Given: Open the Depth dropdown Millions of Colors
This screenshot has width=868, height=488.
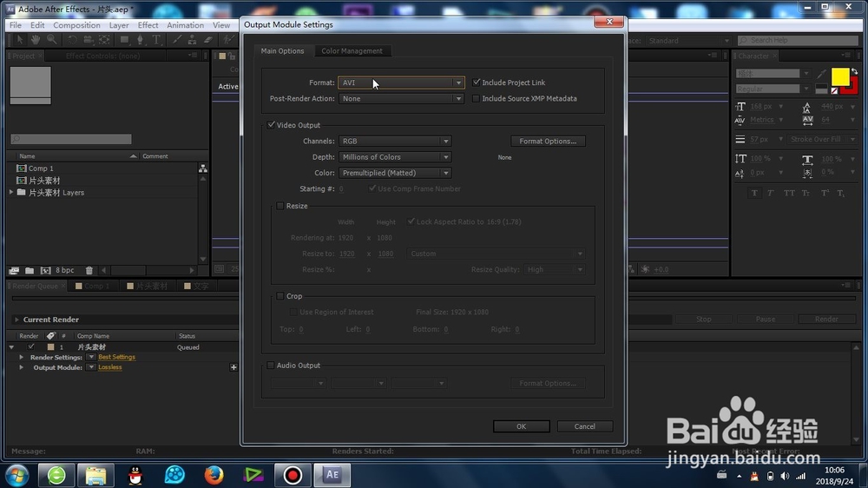Looking at the screenshot, I should (395, 157).
